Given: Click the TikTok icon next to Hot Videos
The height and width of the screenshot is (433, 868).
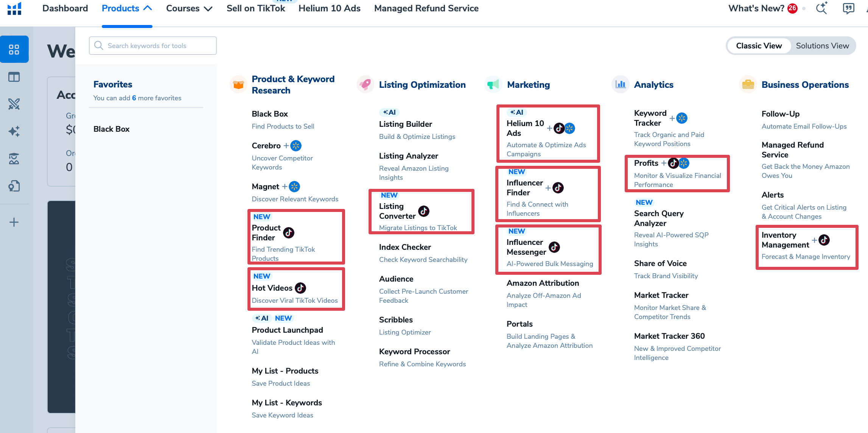Looking at the screenshot, I should pos(300,288).
